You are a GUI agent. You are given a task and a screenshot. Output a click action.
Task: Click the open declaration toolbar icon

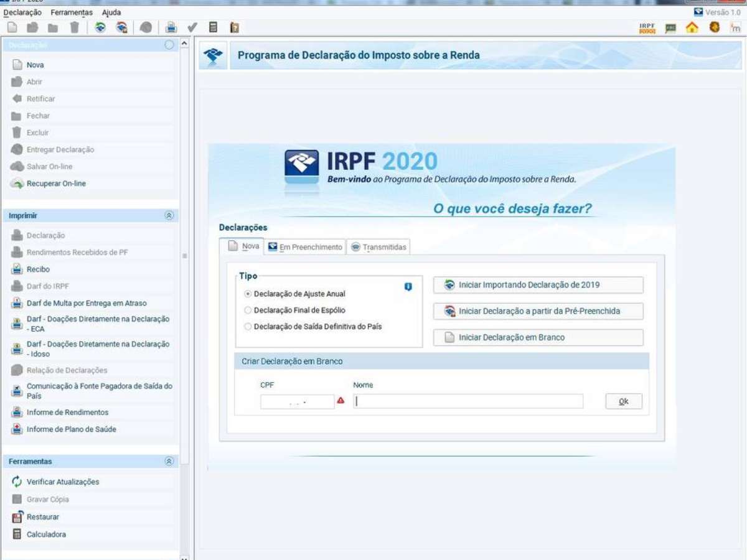coord(33,27)
